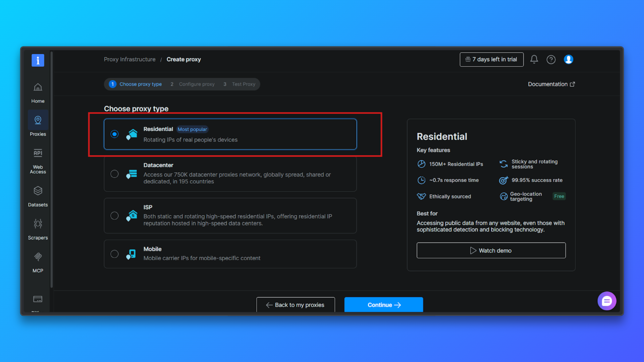Switch to the Configure proxy step
The image size is (644, 362).
(x=197, y=84)
